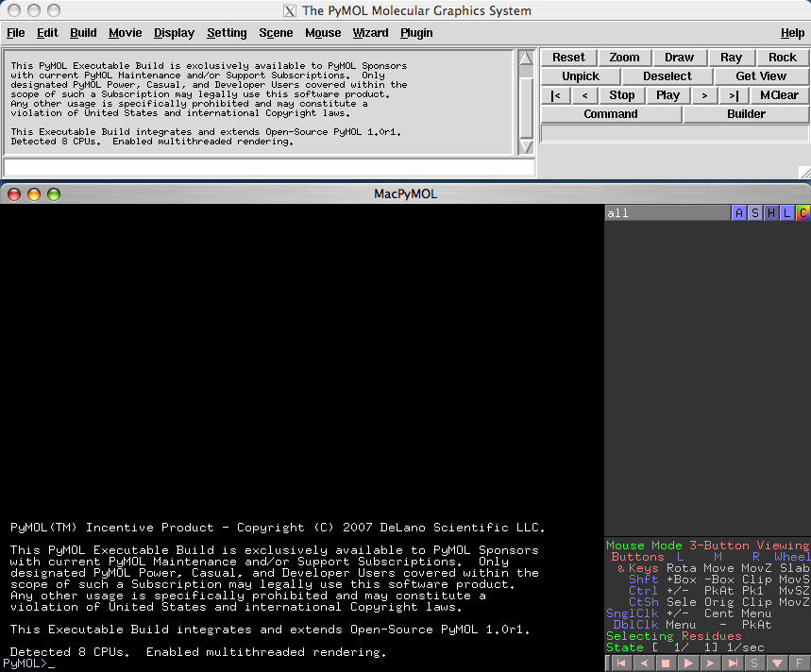Jump to last frame using skip-end icon

pyautogui.click(x=733, y=664)
